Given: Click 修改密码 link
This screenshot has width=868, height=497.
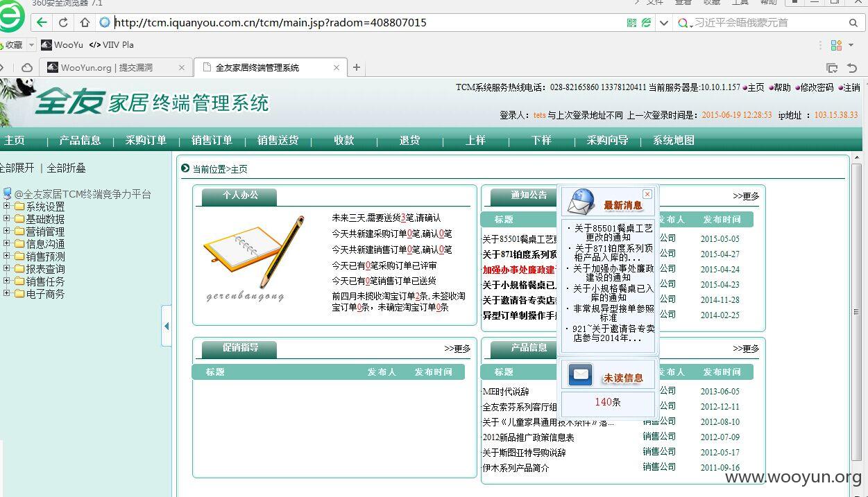Looking at the screenshot, I should 817,87.
